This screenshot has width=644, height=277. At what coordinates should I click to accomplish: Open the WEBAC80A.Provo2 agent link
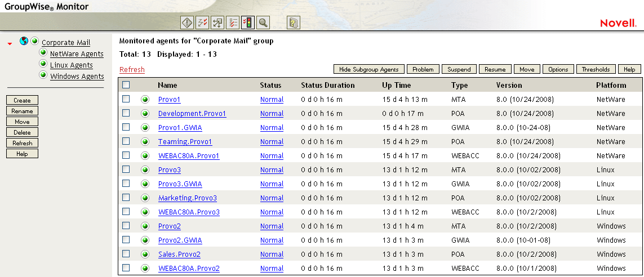tap(189, 269)
